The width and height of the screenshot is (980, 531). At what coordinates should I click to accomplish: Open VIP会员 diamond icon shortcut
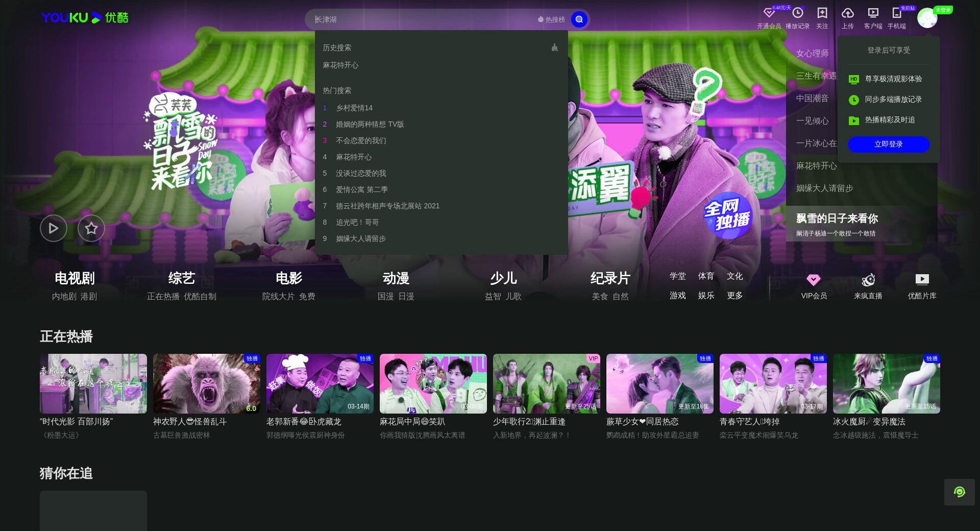[814, 280]
